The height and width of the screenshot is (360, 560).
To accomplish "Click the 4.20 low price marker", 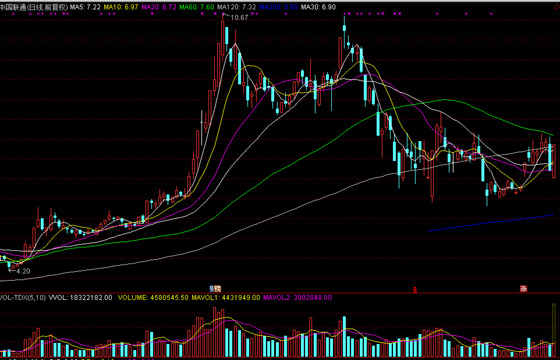I will (23, 271).
